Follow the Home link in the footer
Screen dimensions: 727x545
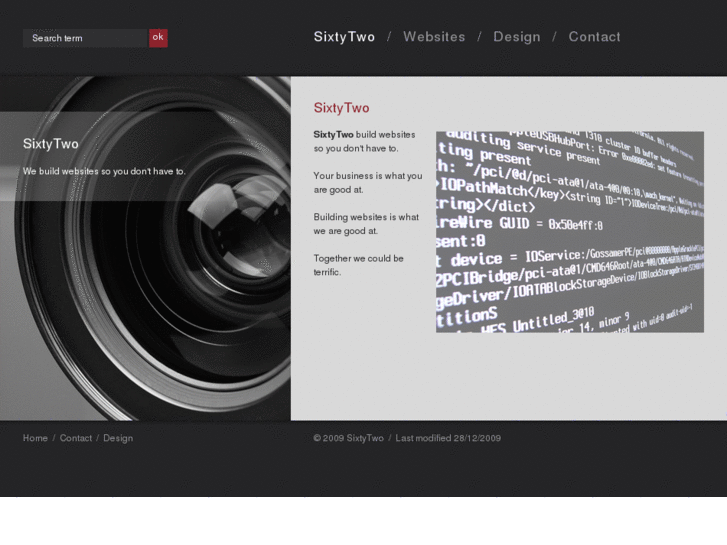pyautogui.click(x=35, y=438)
